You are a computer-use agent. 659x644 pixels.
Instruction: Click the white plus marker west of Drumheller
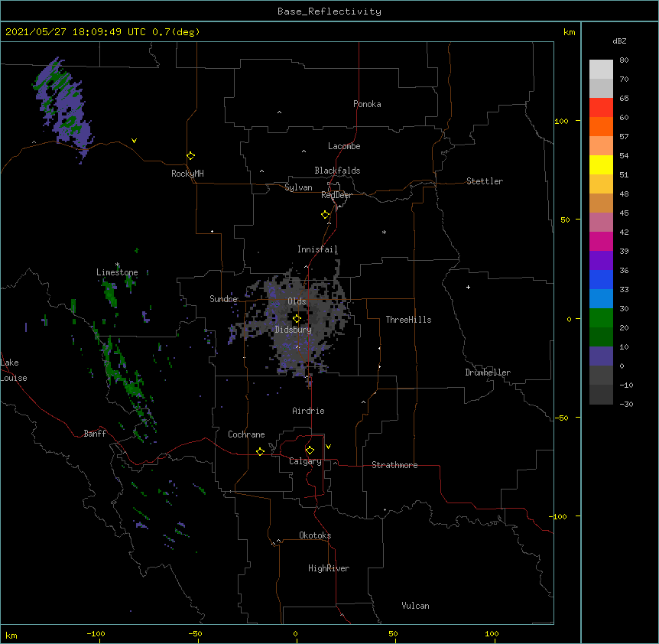click(x=468, y=287)
